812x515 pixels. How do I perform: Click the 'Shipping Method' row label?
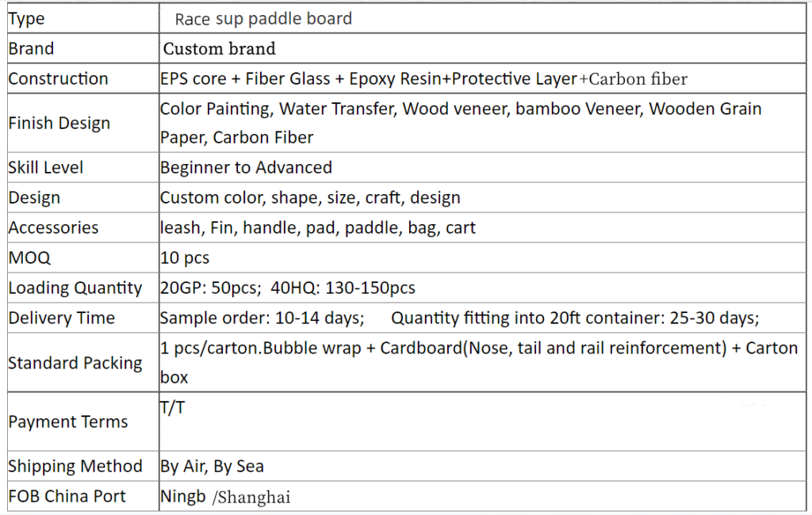tap(75, 467)
